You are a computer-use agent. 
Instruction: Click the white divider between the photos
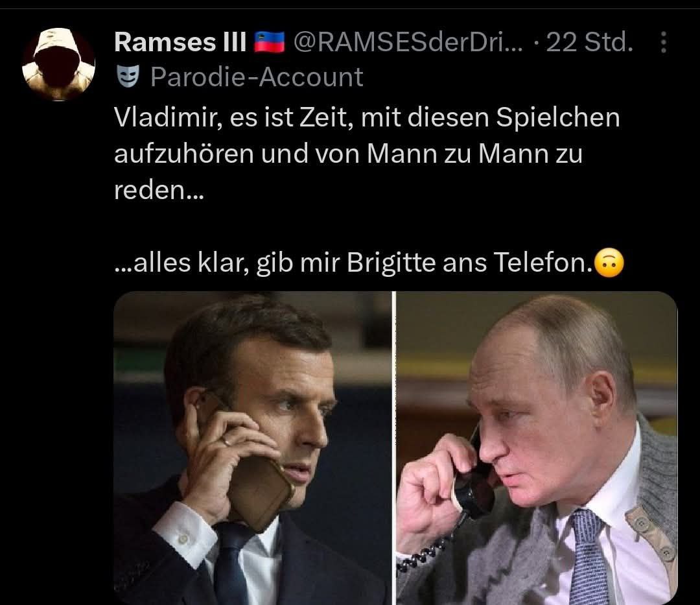point(394,448)
